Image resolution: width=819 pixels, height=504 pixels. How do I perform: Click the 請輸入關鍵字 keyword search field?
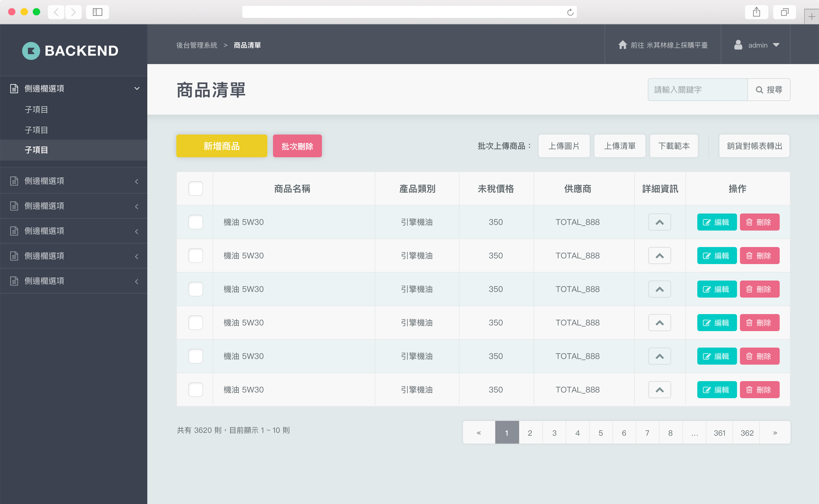(x=697, y=90)
